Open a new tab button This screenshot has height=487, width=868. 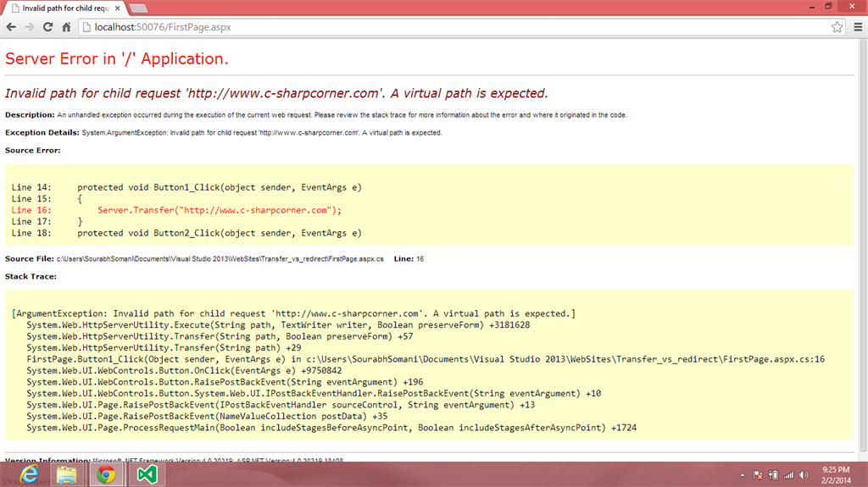tap(138, 8)
